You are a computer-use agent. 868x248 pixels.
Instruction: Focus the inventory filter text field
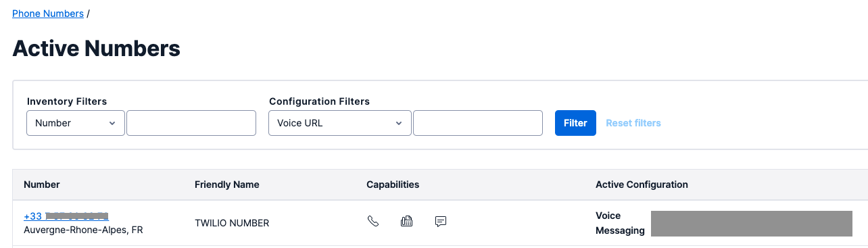click(191, 123)
